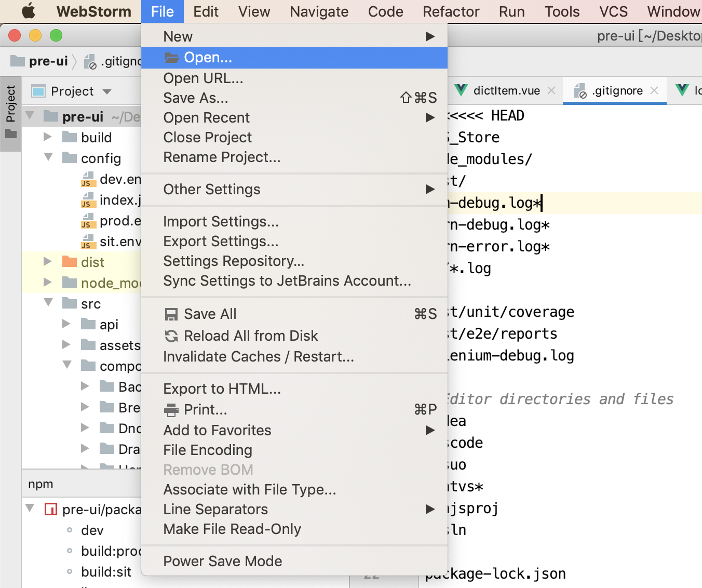702x588 pixels.
Task: Select Export Settings...
Action: coord(294,241)
